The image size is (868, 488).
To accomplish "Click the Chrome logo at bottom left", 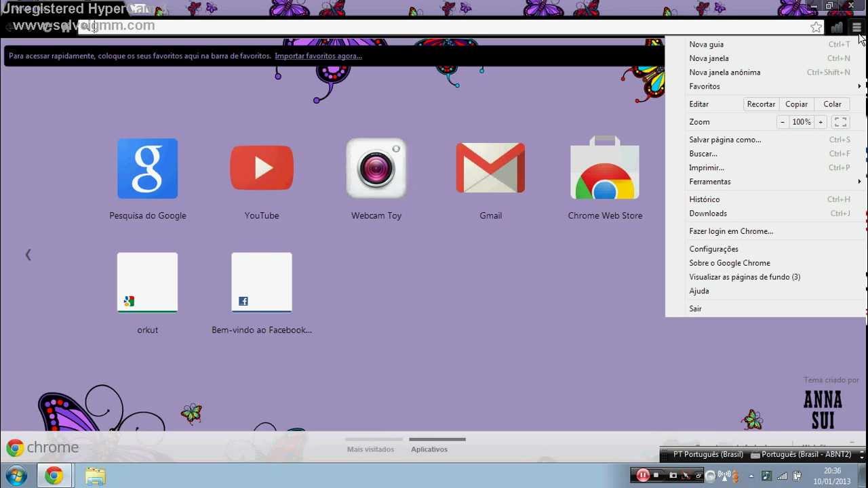I will click(15, 447).
